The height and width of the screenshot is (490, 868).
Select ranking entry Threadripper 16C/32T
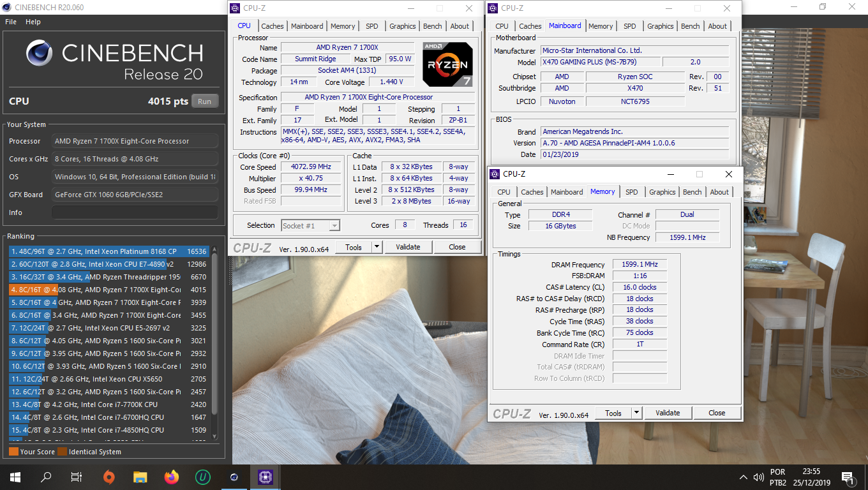coord(109,277)
